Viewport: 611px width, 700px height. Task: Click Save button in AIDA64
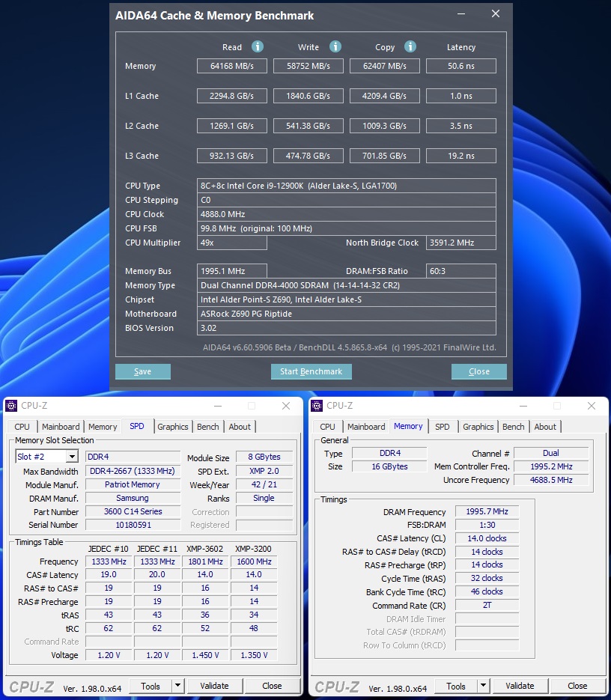tap(143, 371)
